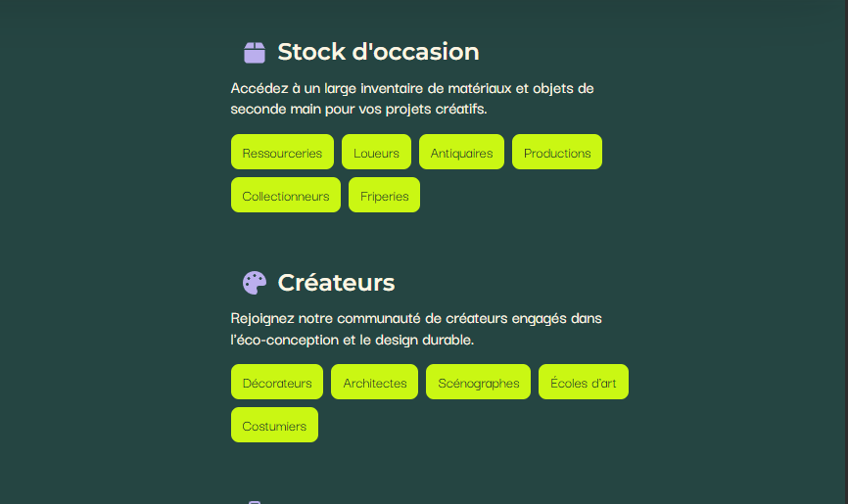The width and height of the screenshot is (848, 504).
Task: Choose the Costumiers tag
Action: [x=274, y=425]
